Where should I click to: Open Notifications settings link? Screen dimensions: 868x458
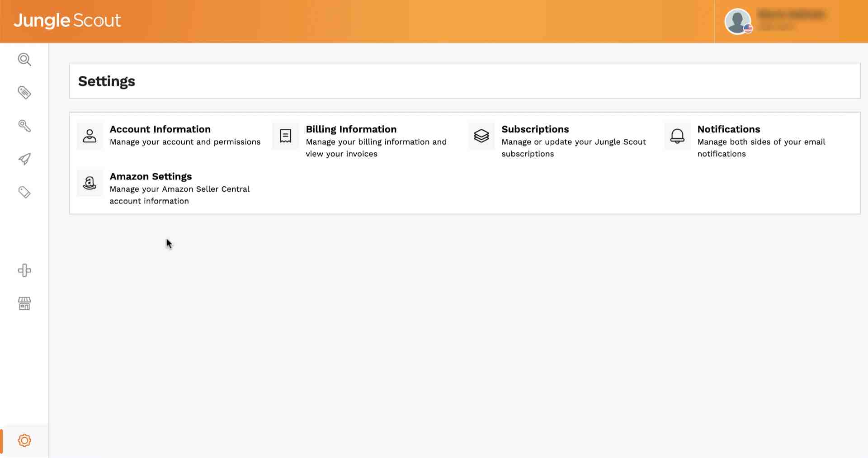pyautogui.click(x=729, y=129)
